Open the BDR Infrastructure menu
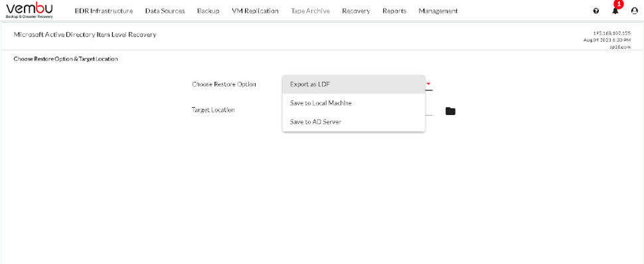This screenshot has width=644, height=264. (104, 11)
